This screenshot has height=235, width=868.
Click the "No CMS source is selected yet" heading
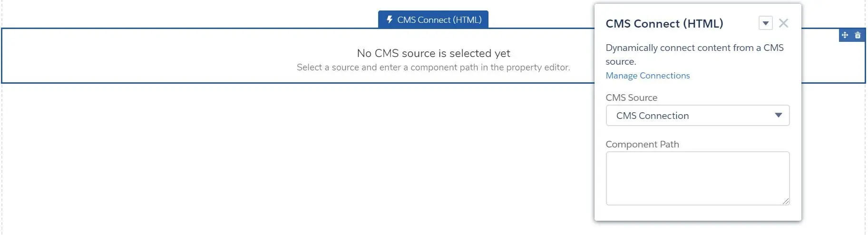tap(433, 53)
